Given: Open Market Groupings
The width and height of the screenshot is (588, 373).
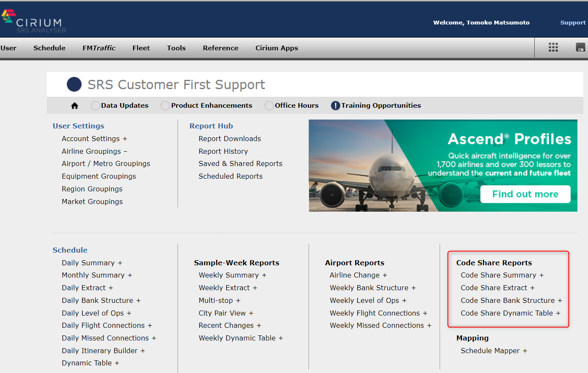Looking at the screenshot, I should pyautogui.click(x=92, y=201).
